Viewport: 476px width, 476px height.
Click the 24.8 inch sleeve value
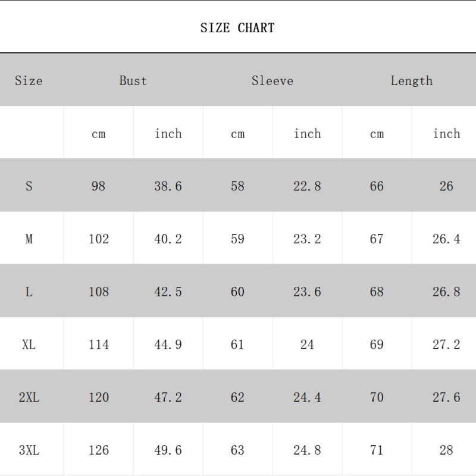(307, 450)
